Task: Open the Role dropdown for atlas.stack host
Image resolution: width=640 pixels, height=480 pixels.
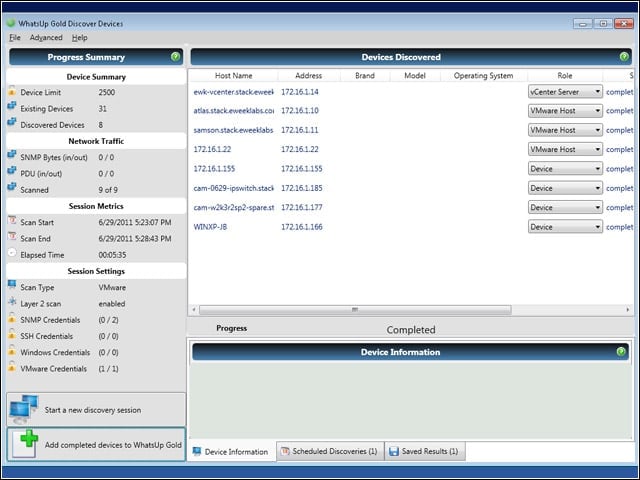Action: (x=565, y=111)
